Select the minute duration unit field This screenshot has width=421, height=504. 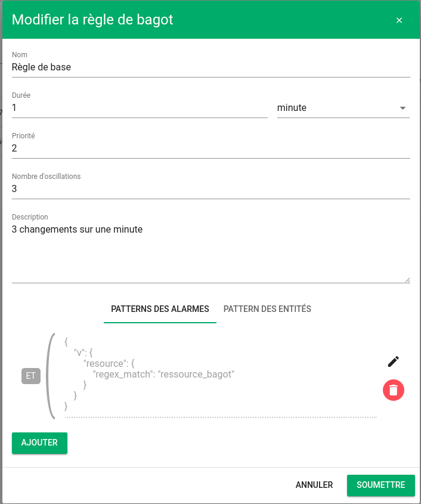(343, 108)
